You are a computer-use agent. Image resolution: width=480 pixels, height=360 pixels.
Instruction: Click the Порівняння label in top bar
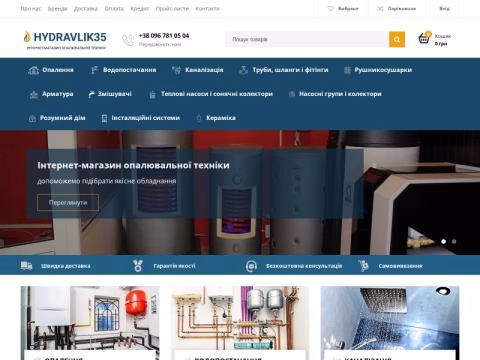(402, 9)
